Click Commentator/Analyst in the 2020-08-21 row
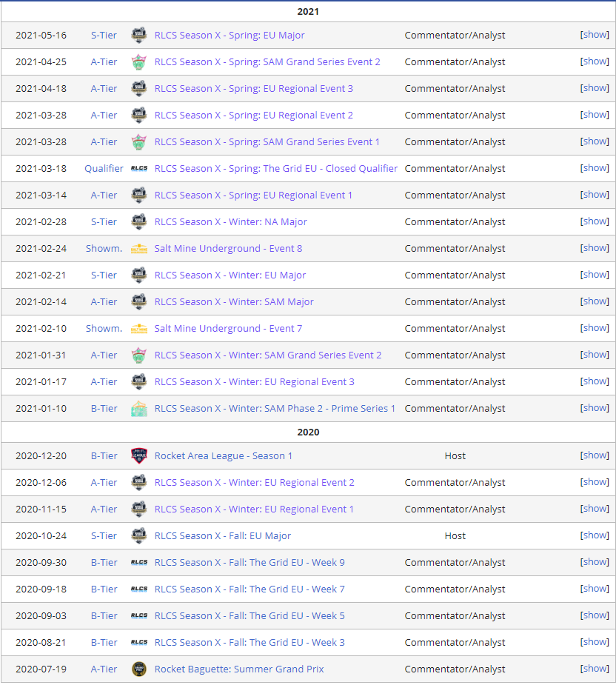This screenshot has height=685, width=616. tap(455, 643)
